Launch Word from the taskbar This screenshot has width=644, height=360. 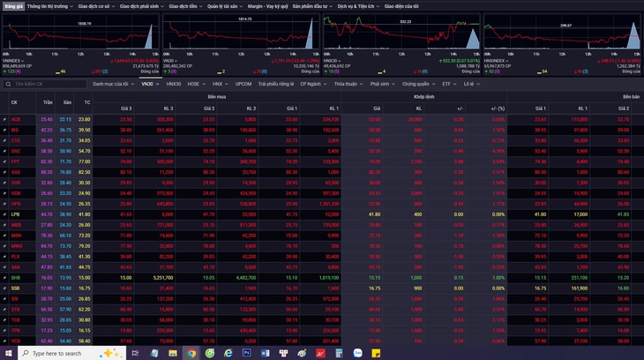266,353
